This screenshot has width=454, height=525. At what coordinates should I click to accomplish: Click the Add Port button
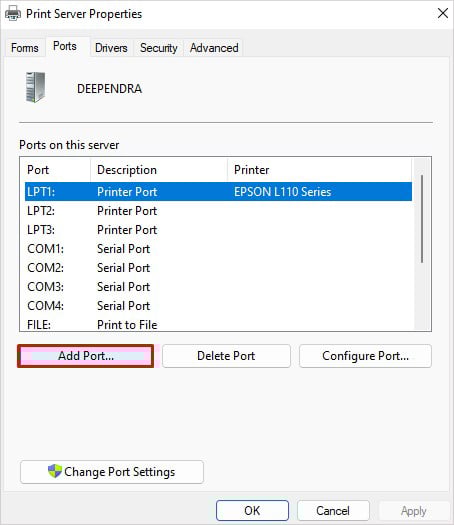pos(86,356)
